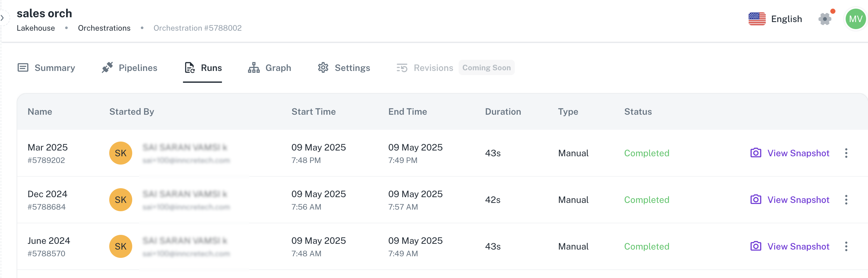Click the Revisions history icon
Screen dimensions: 868x278
pos(402,68)
